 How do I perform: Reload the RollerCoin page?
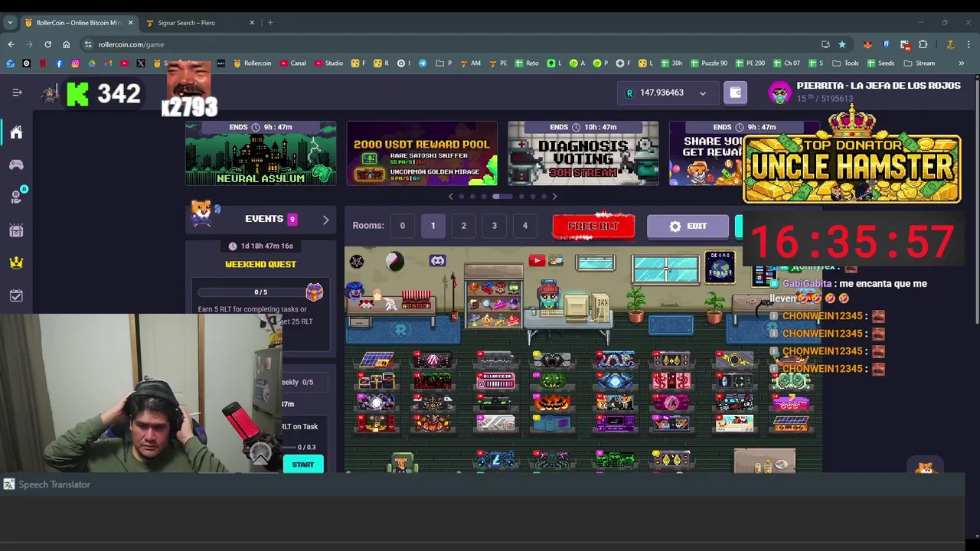tap(47, 44)
